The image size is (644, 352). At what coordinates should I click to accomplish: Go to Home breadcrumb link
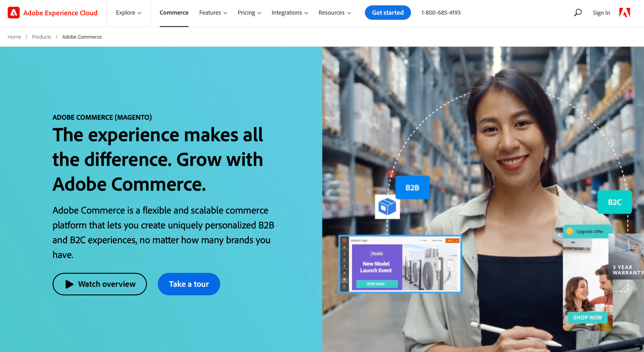(x=14, y=37)
